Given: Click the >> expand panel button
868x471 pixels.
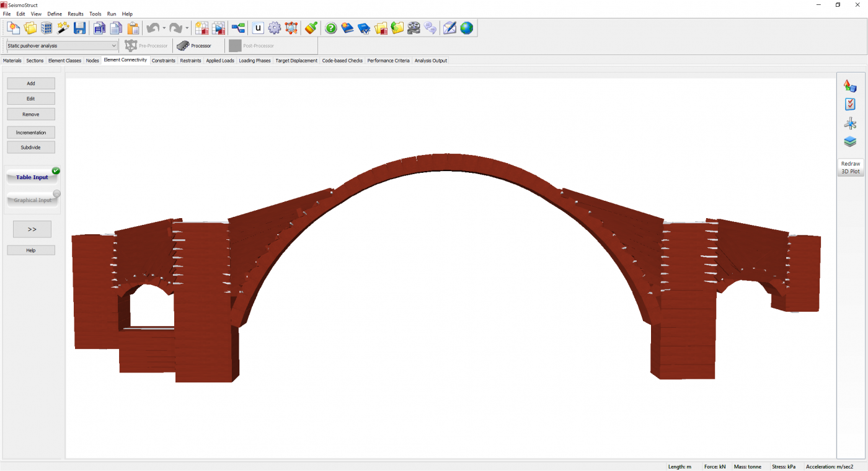Looking at the screenshot, I should click(x=32, y=229).
